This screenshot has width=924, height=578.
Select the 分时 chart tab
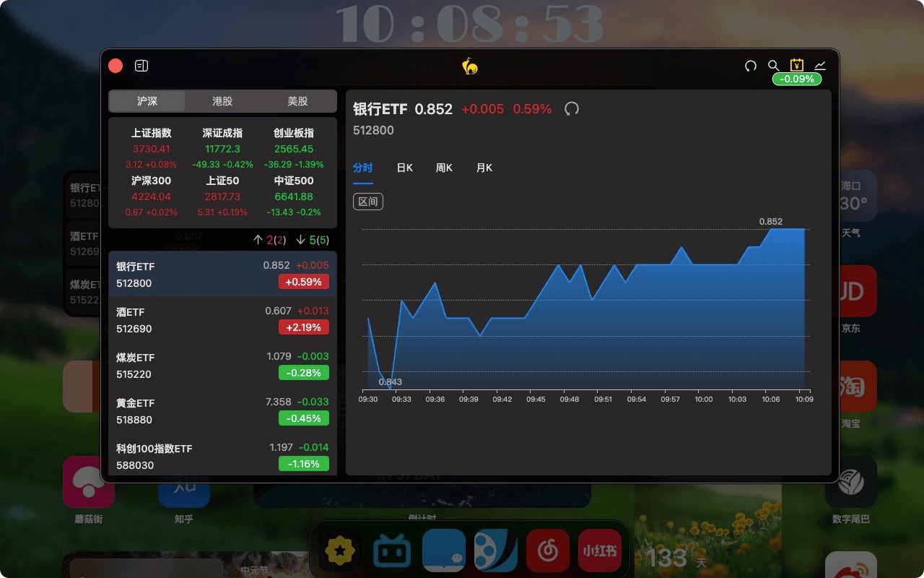362,168
